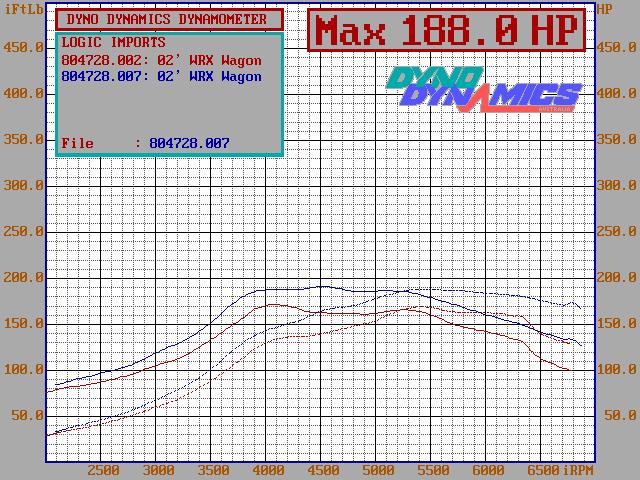
Task: Click the 100.0 mark on the right axis
Action: pyautogui.click(x=616, y=369)
